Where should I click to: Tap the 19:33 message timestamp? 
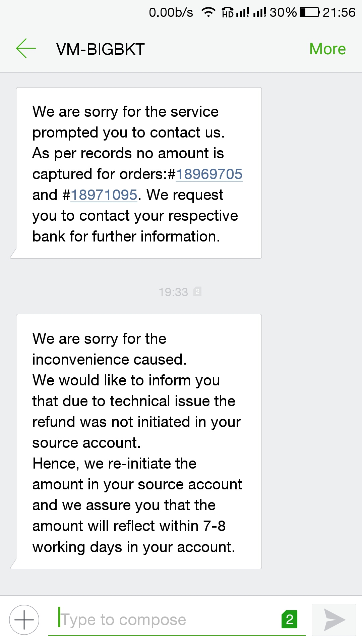pyautogui.click(x=173, y=292)
